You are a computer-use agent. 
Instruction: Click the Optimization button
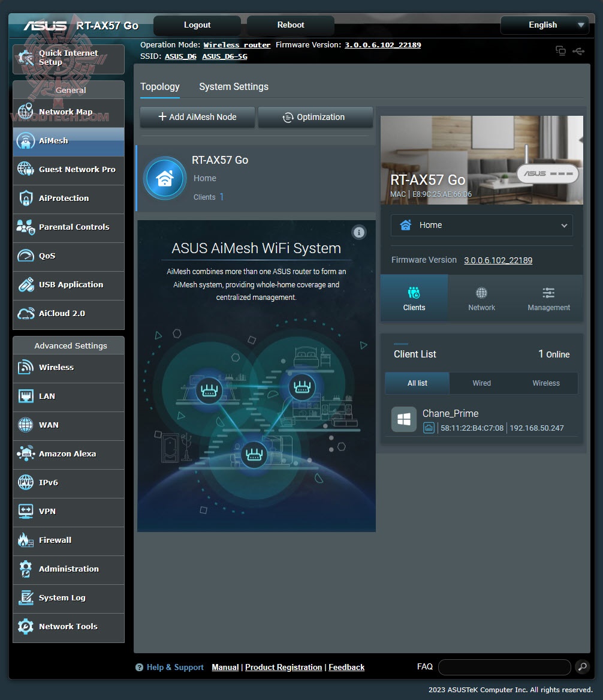click(x=315, y=117)
